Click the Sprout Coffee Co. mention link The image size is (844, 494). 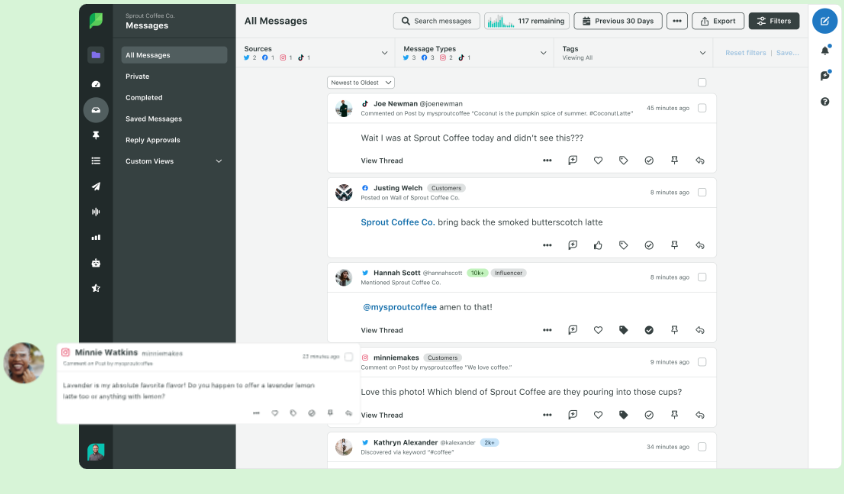coord(397,222)
